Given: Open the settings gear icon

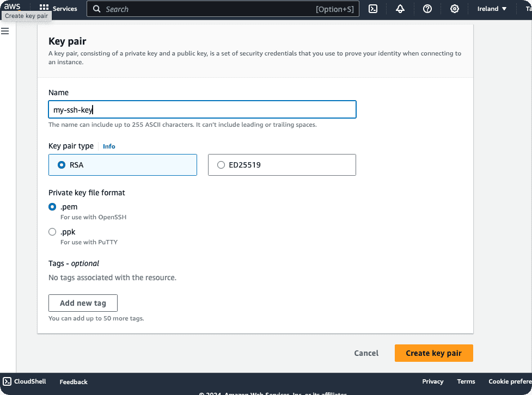Looking at the screenshot, I should 455,9.
